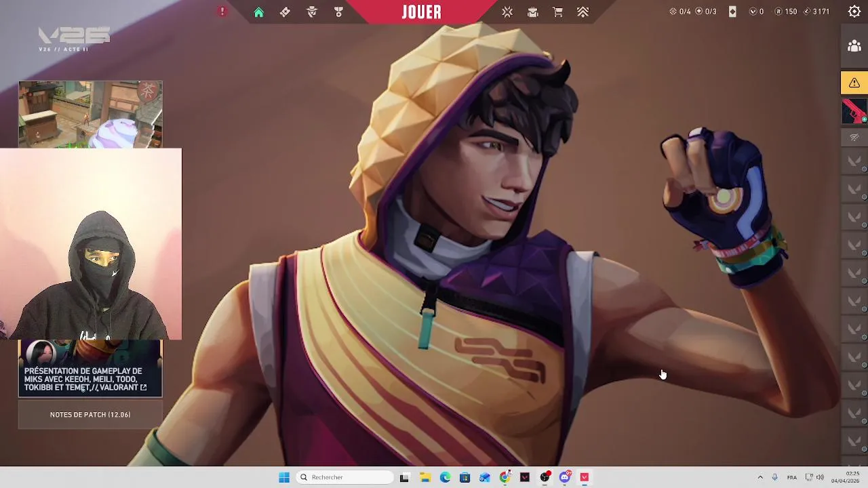Viewport: 868px width, 488px height.
Task: Check the Kingdom credits balance 0
Action: pos(756,12)
